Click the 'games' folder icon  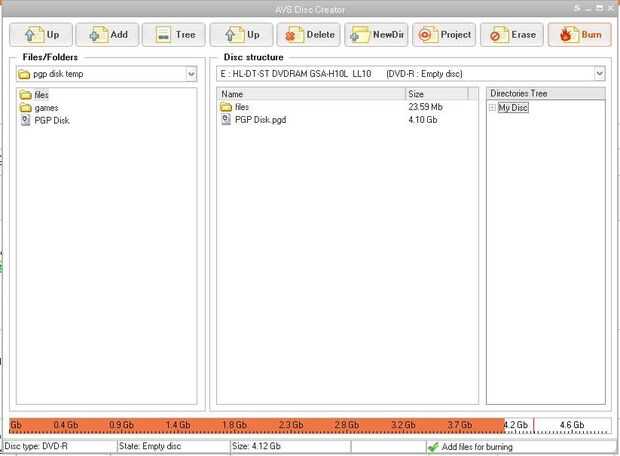pyautogui.click(x=25, y=108)
